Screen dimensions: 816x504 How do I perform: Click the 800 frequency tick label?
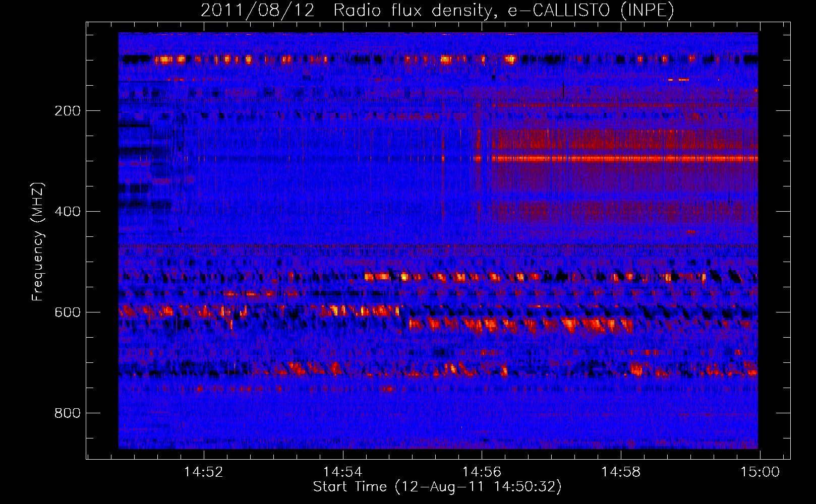coord(68,413)
